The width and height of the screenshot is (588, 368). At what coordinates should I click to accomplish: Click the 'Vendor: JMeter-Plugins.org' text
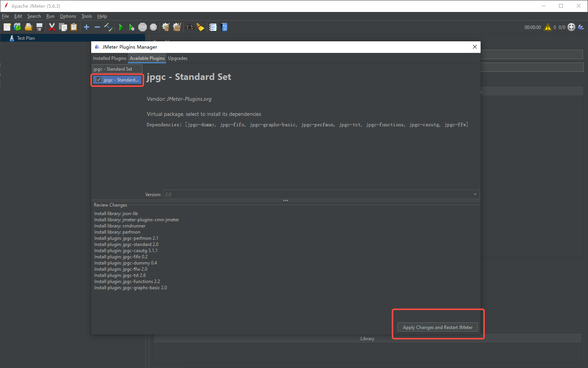[x=179, y=99]
